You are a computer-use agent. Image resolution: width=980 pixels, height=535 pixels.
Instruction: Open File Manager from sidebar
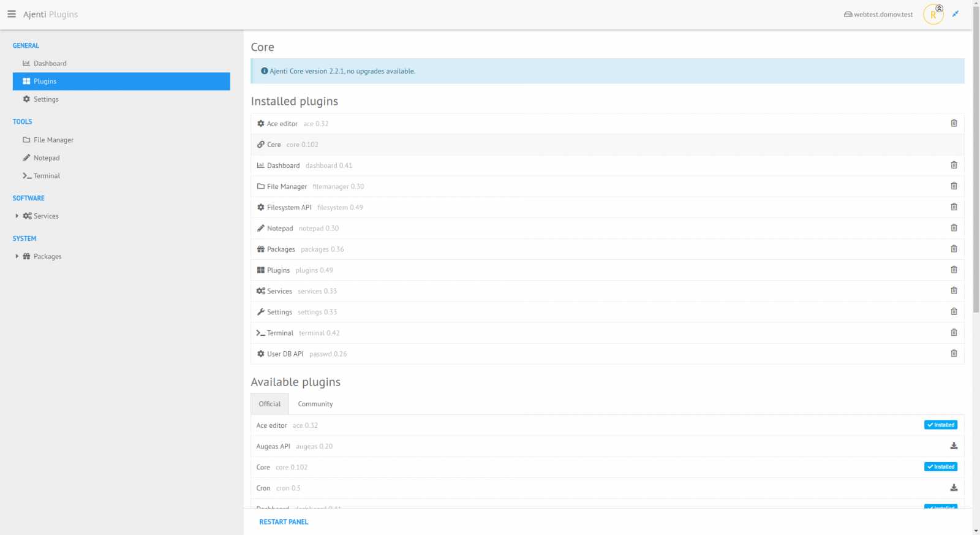(121, 140)
